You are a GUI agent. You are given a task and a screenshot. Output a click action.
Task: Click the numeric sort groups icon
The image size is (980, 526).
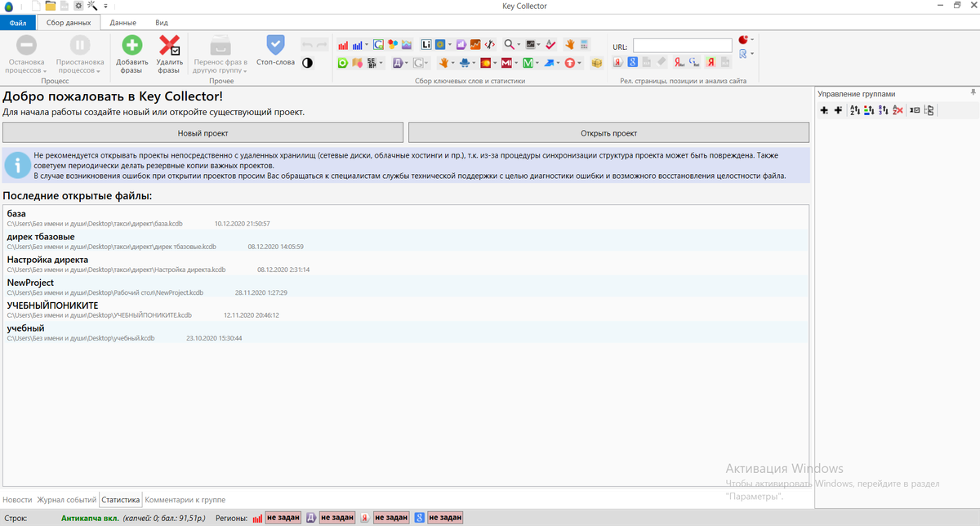coord(883,110)
